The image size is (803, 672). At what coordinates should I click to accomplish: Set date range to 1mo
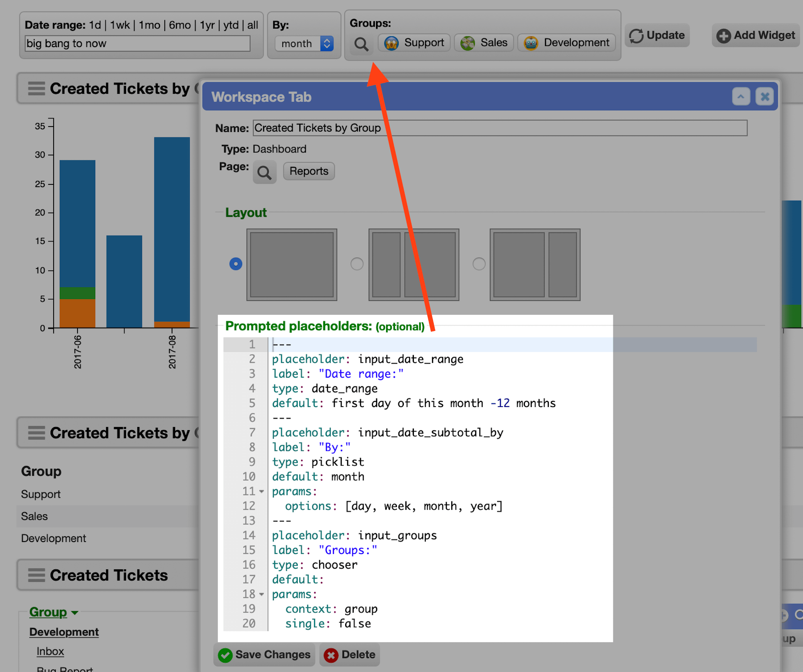tap(149, 25)
